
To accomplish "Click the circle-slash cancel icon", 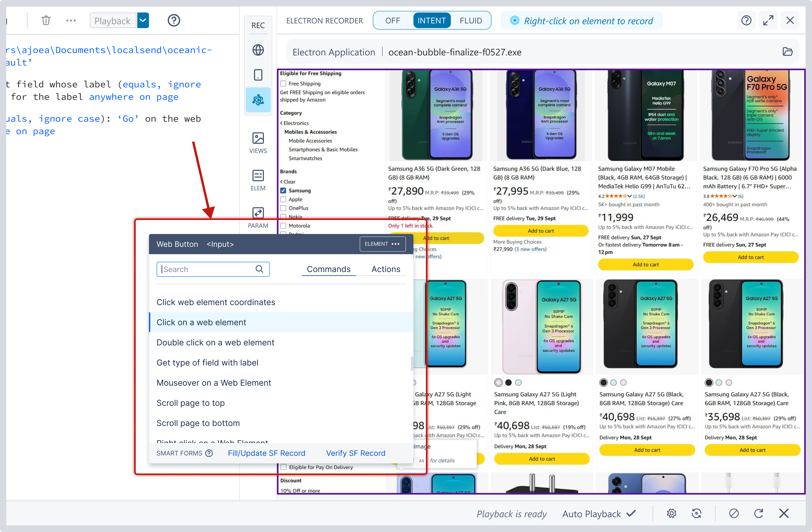I will click(x=734, y=513).
